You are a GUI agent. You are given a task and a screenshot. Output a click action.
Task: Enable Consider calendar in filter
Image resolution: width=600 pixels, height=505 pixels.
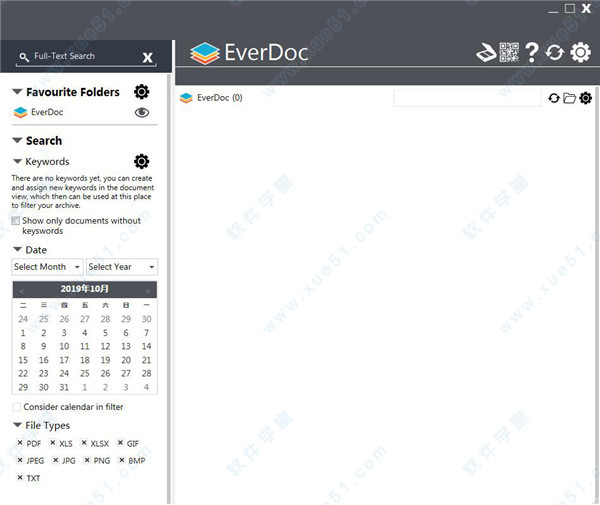(17, 407)
